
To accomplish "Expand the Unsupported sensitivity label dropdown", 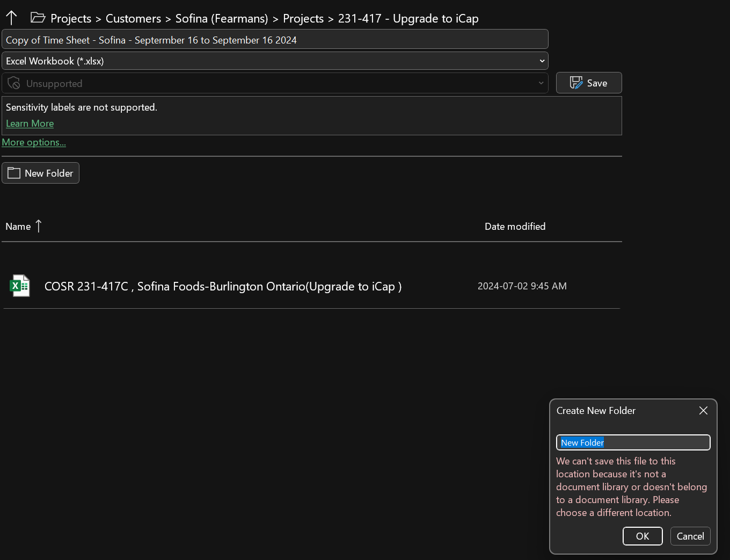I will click(275, 83).
